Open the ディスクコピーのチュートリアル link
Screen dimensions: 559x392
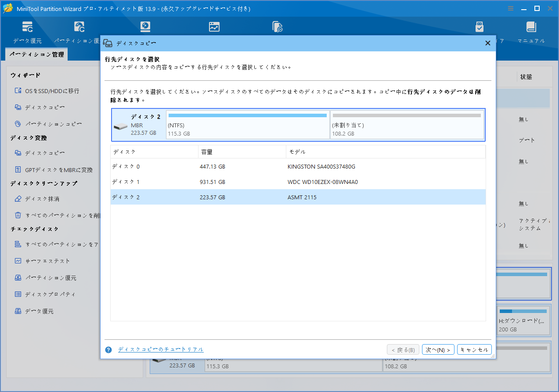[161, 349]
